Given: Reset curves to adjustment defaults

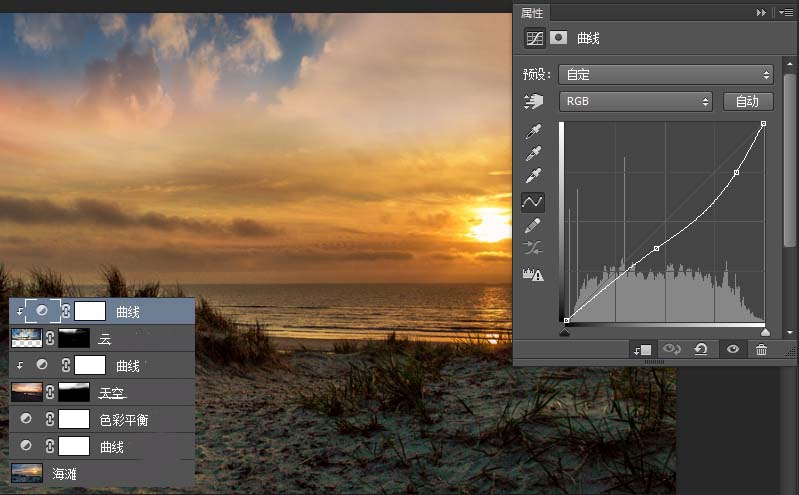Looking at the screenshot, I should (x=701, y=349).
